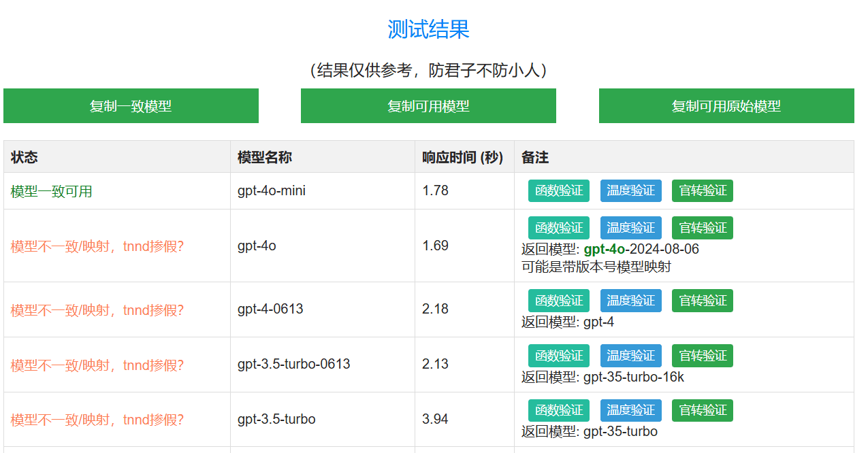This screenshot has width=868, height=453.
Task: Click response time 3.94
Action: click(436, 419)
